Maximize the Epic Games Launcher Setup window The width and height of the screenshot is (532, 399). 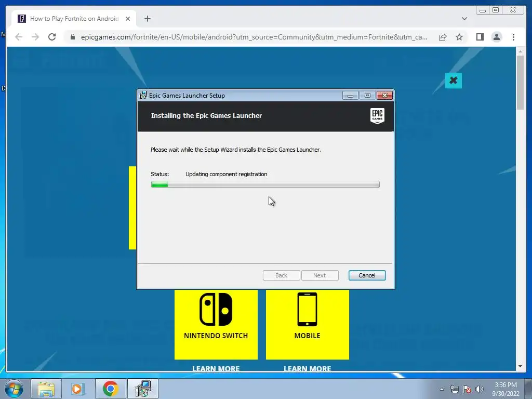coord(367,96)
